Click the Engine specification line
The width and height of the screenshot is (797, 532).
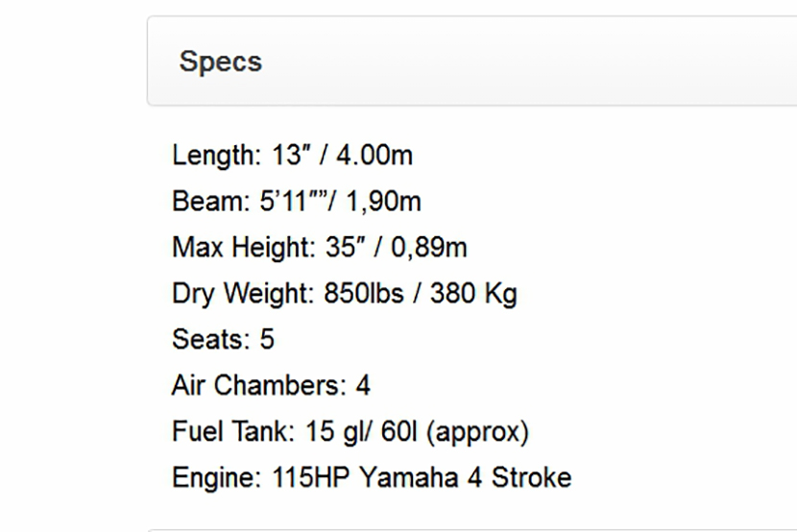371,477
